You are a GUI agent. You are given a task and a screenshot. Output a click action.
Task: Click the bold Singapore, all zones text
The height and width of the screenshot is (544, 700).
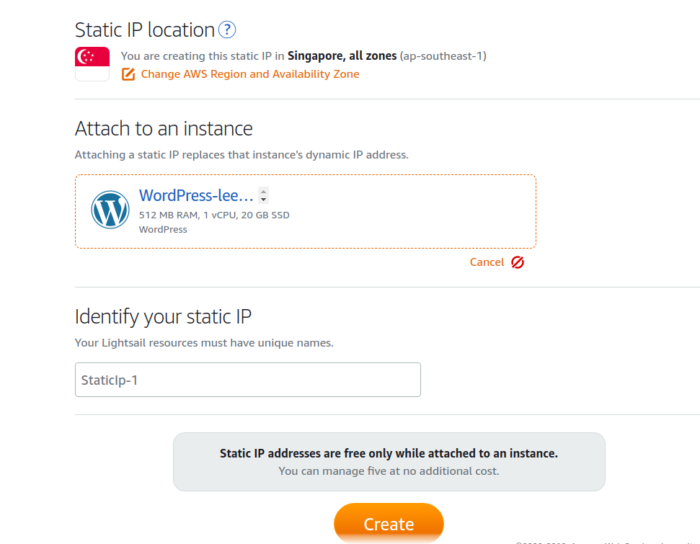coord(341,56)
